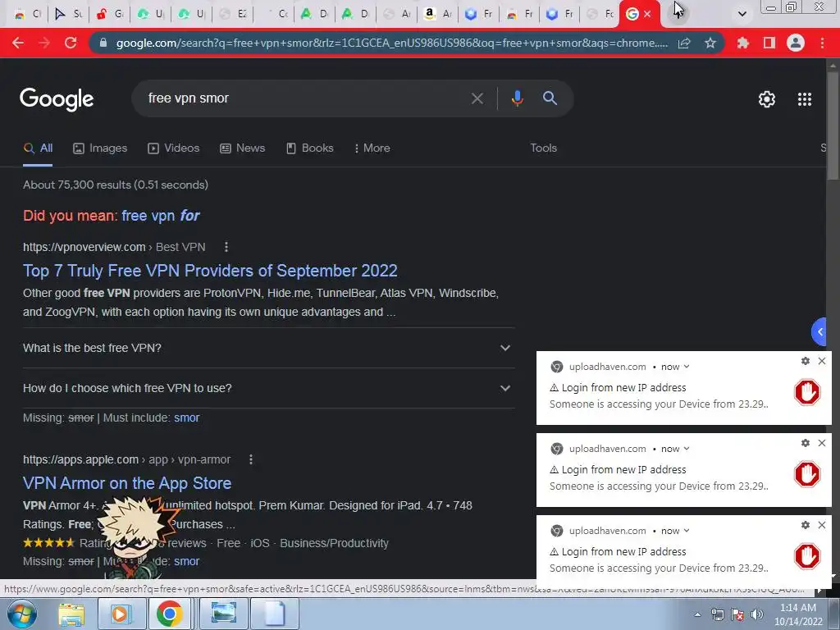Open the More search filters menu
Viewport: 840px width, 630px height.
click(x=372, y=148)
